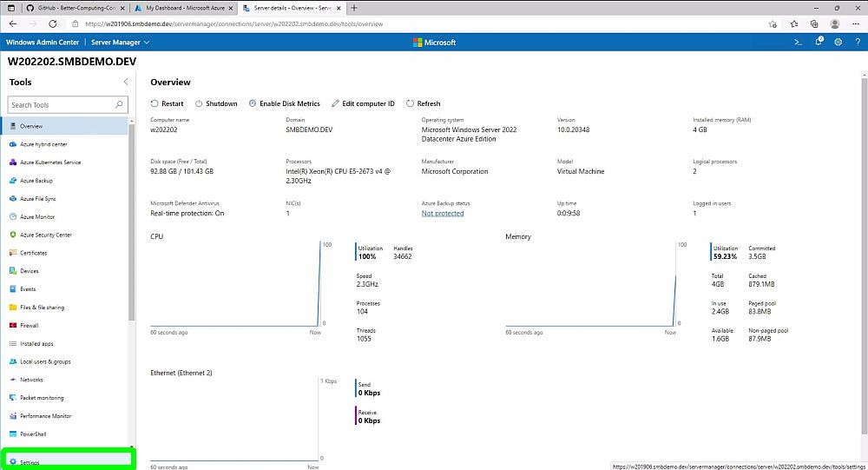Open browser profile avatar

tap(835, 23)
